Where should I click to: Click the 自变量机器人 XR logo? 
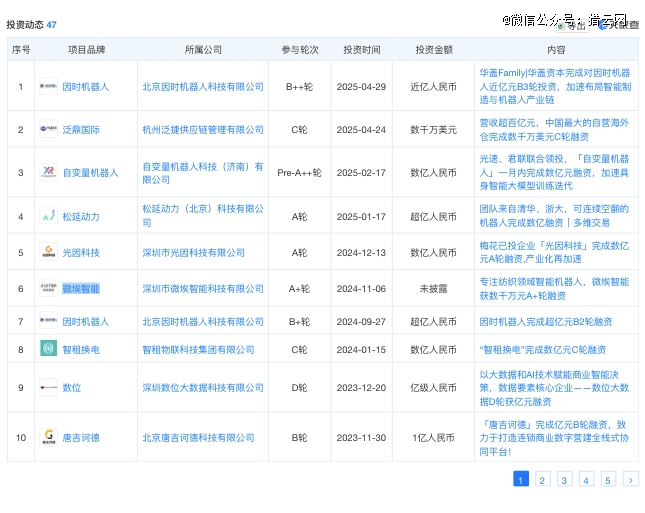pyautogui.click(x=48, y=173)
